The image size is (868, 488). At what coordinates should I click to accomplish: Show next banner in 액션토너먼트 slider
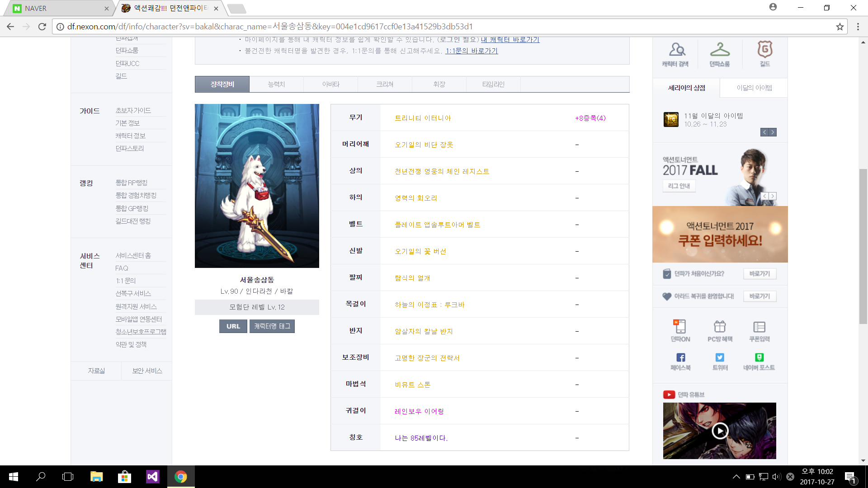coord(773,196)
